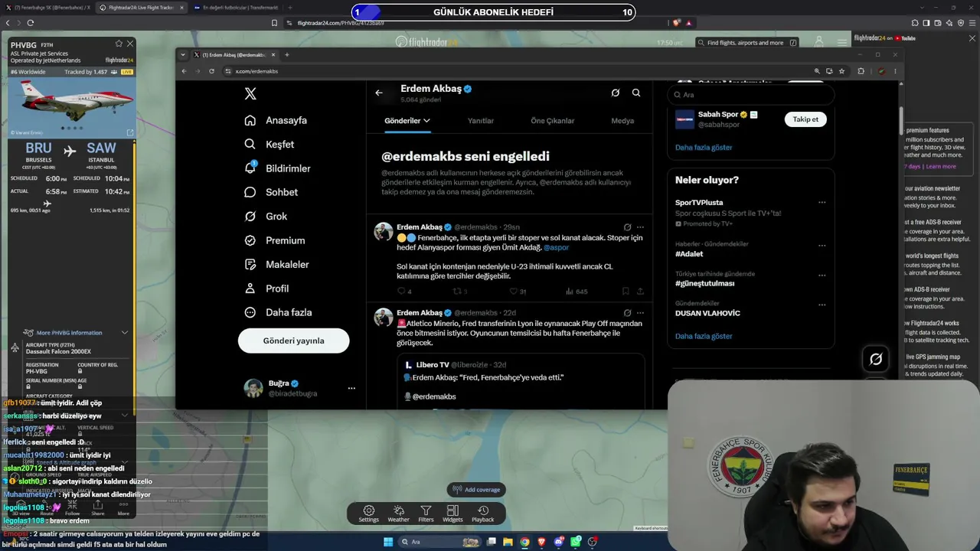Open Profil page in X sidebar

point(266,289)
